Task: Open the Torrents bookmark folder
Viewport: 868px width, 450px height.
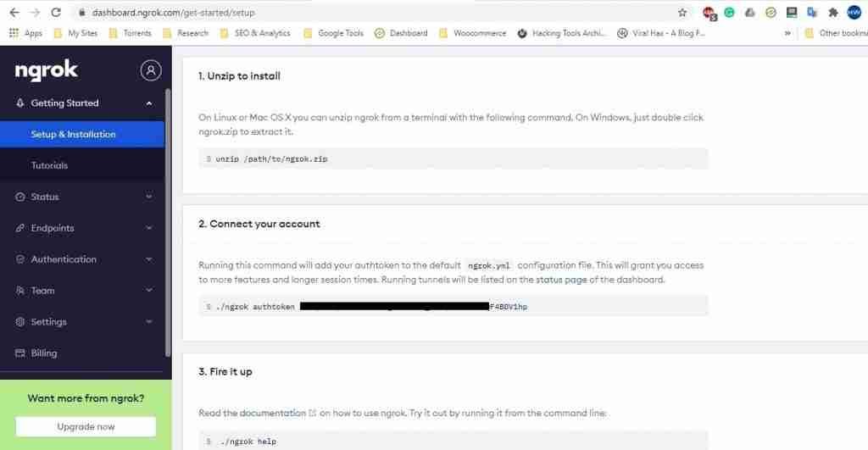Action: (x=130, y=33)
